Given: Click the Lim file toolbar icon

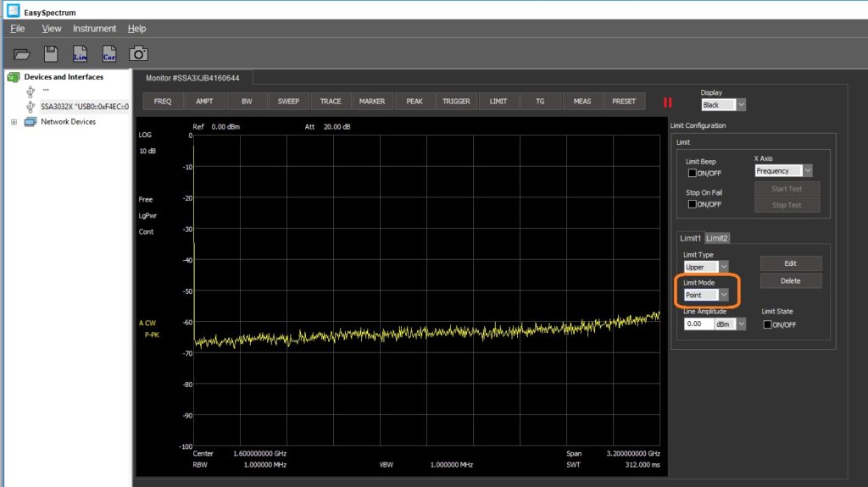Looking at the screenshot, I should [x=80, y=54].
